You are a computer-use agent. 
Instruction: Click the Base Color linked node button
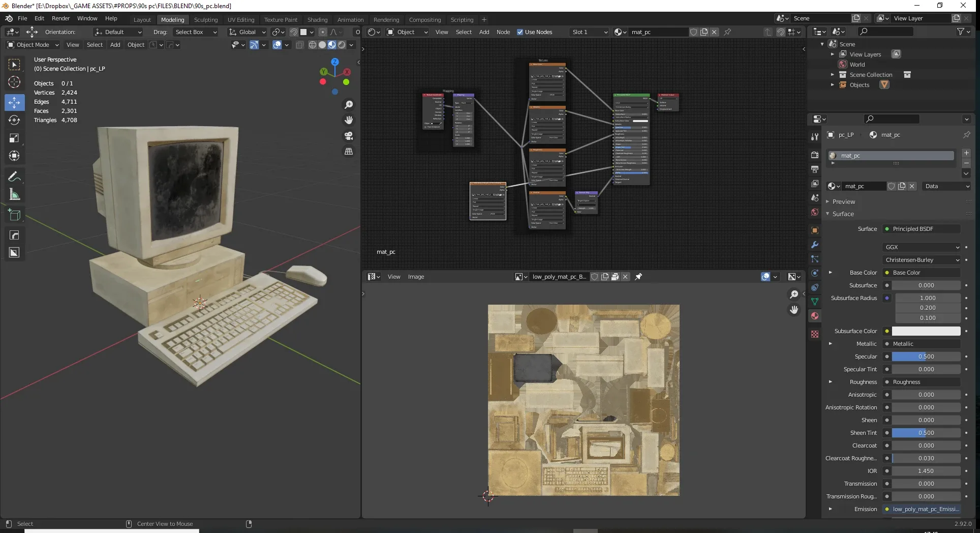[x=921, y=273]
